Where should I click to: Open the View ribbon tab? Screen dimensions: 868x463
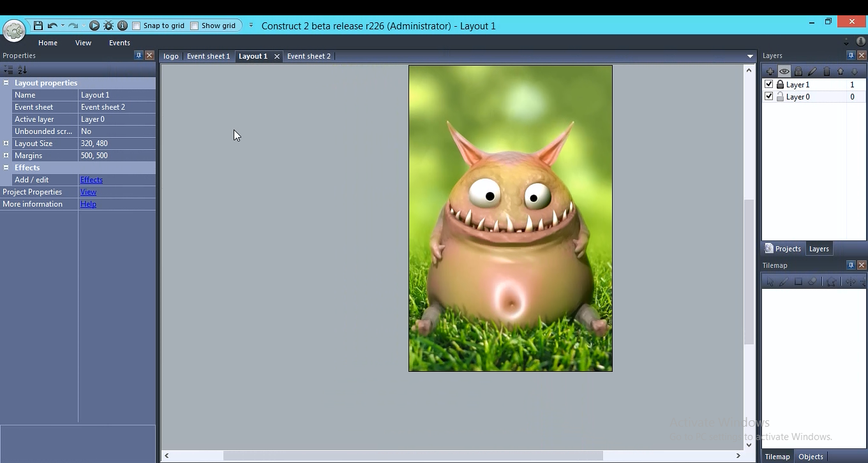[83, 43]
